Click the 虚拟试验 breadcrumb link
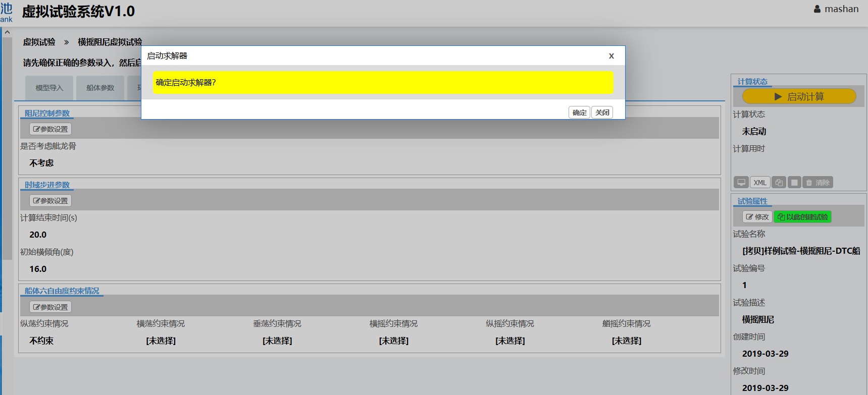Image resolution: width=868 pixels, height=395 pixels. coord(39,42)
